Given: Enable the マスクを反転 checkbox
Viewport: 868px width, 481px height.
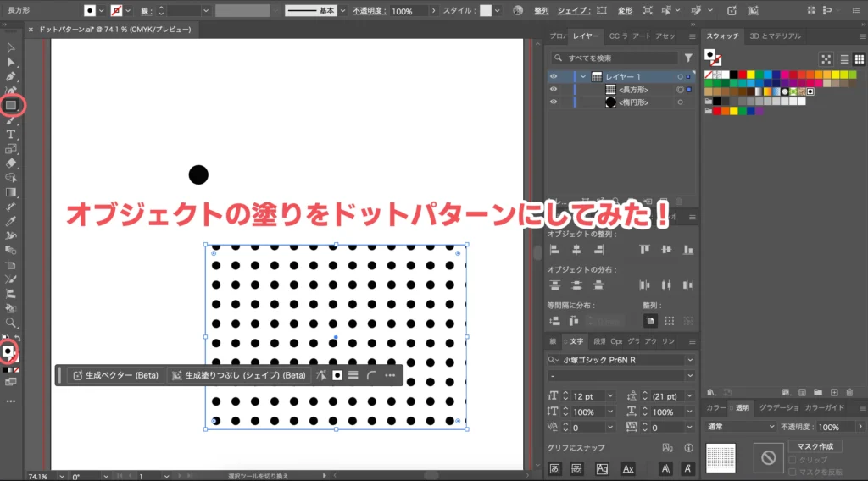Looking at the screenshot, I should point(793,473).
